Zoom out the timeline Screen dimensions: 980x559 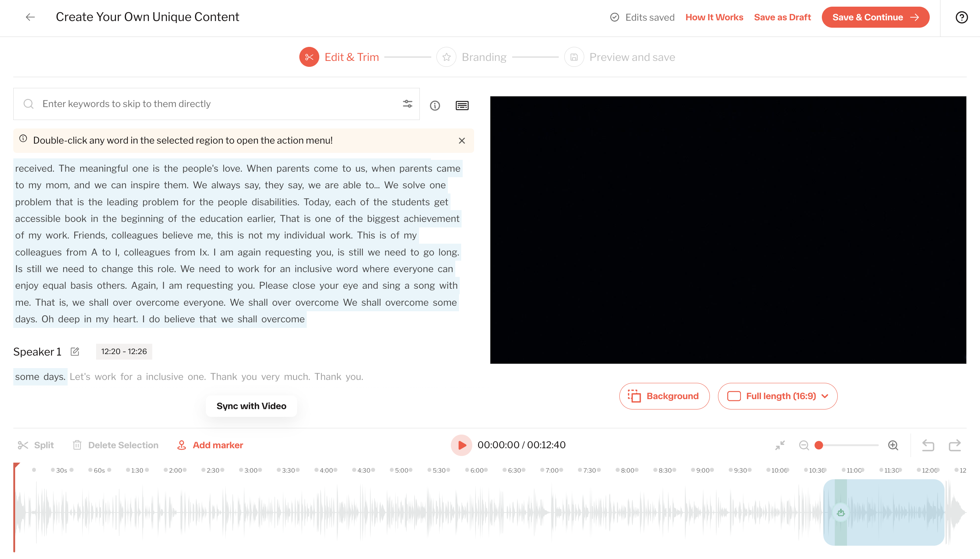pos(804,445)
